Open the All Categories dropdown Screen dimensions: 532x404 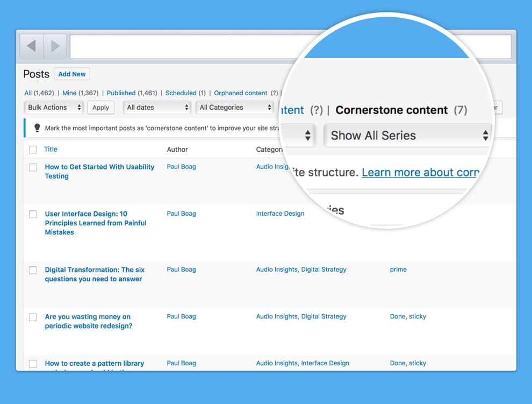[235, 108]
